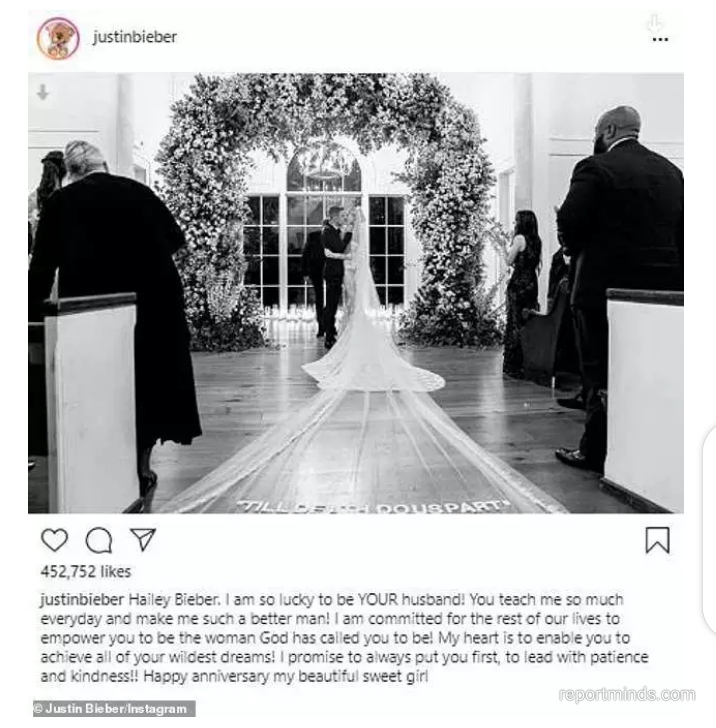The image size is (716, 728).
Task: View the 452,752 likes list
Action: point(86,572)
